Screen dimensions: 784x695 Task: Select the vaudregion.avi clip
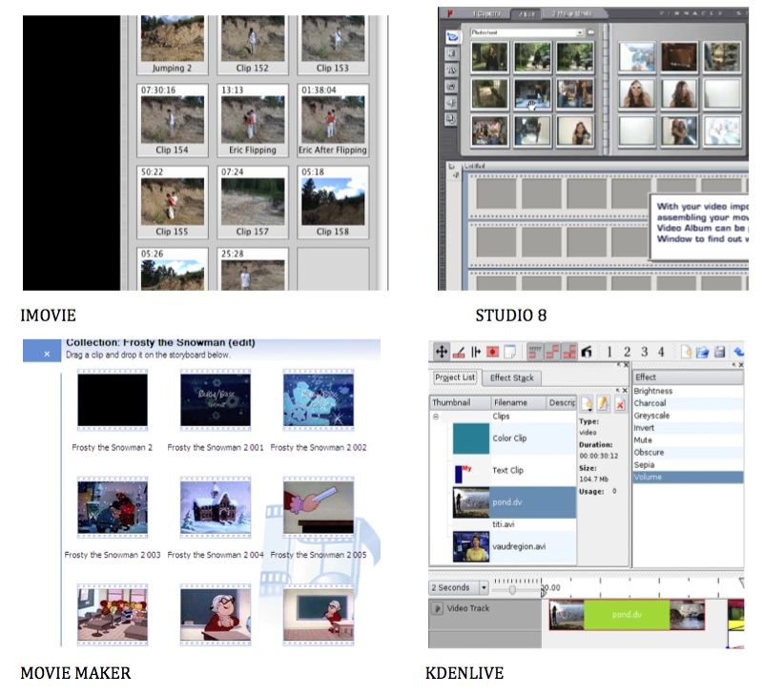coord(514,546)
